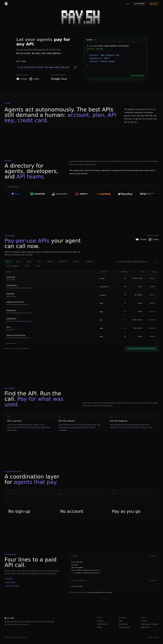The height and width of the screenshot is (644, 163).
Task: Filter services by SEARCH
Action: tap(50, 261)
